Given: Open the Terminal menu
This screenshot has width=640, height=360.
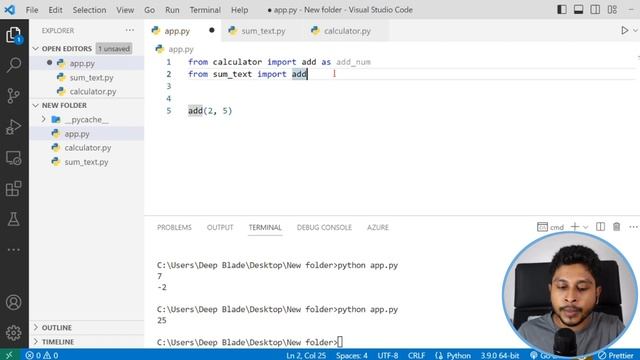Looking at the screenshot, I should tap(205, 10).
